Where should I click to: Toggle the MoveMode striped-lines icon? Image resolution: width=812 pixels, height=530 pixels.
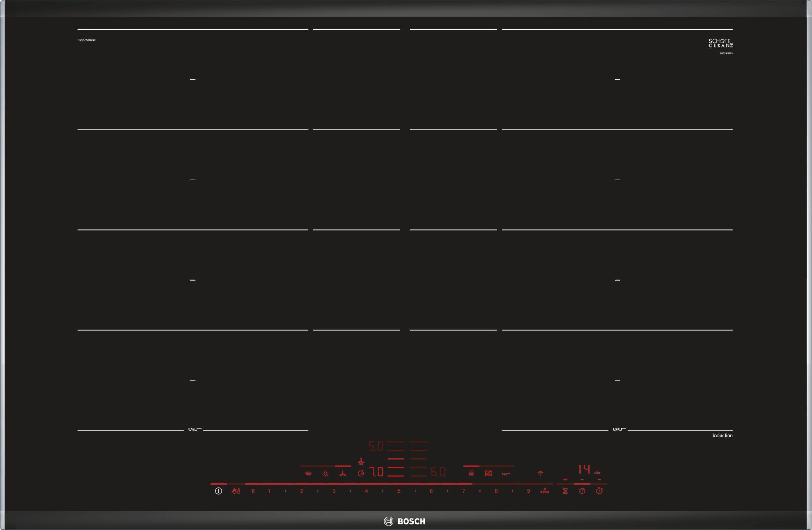[471, 474]
